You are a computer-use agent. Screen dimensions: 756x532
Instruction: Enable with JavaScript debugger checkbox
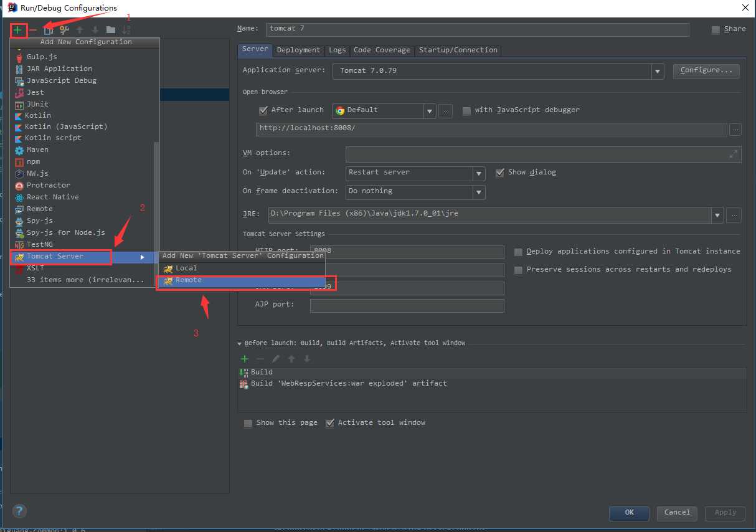tap(466, 110)
